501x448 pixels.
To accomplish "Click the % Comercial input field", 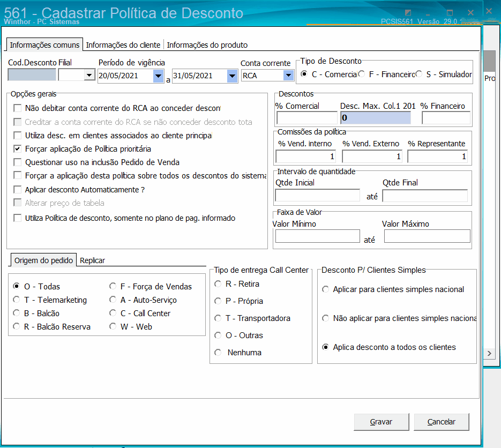I will coord(306,118).
